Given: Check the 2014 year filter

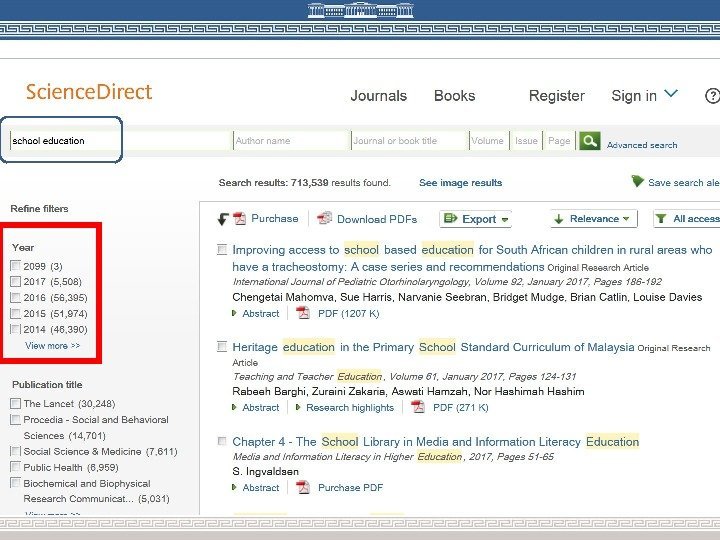Looking at the screenshot, I should pos(16,329).
